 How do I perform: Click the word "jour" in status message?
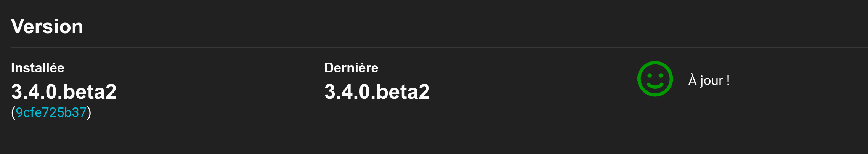point(711,81)
